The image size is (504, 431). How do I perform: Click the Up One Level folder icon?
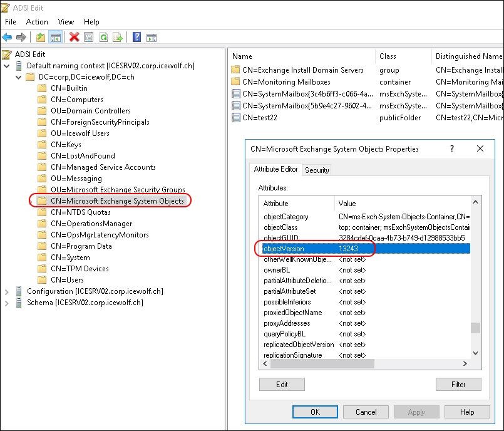(x=41, y=37)
